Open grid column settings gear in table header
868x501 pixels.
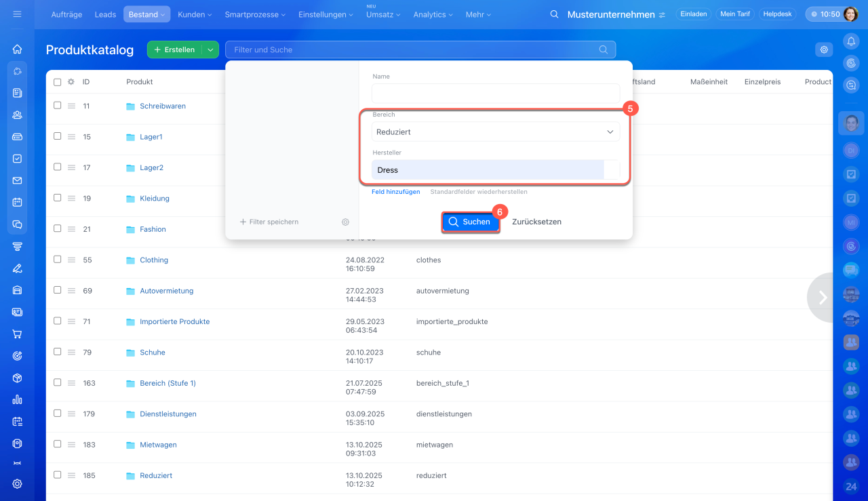[x=71, y=82]
